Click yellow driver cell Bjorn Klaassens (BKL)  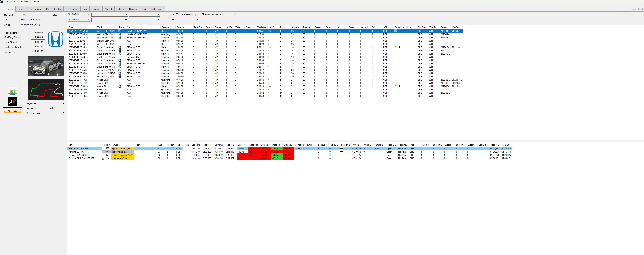coord(123,149)
